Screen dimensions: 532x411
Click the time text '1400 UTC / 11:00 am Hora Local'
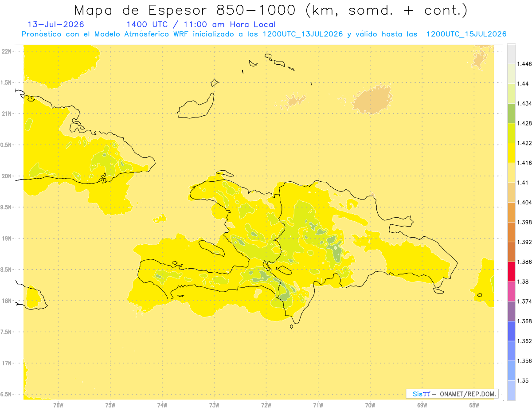click(x=201, y=24)
